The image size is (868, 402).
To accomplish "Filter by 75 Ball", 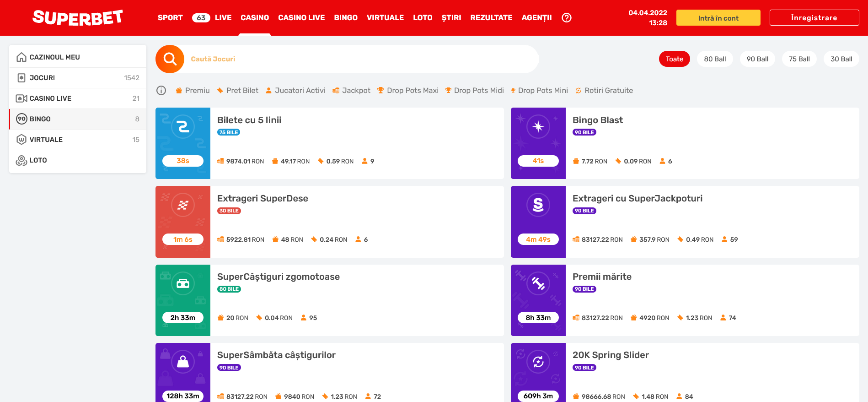I will point(799,59).
